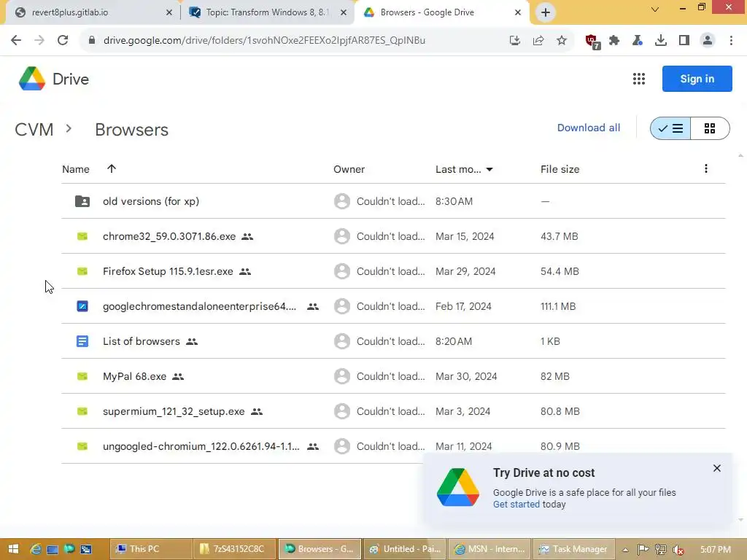747x560 pixels.
Task: Click the 5:07 PM system clock
Action: coord(715,550)
